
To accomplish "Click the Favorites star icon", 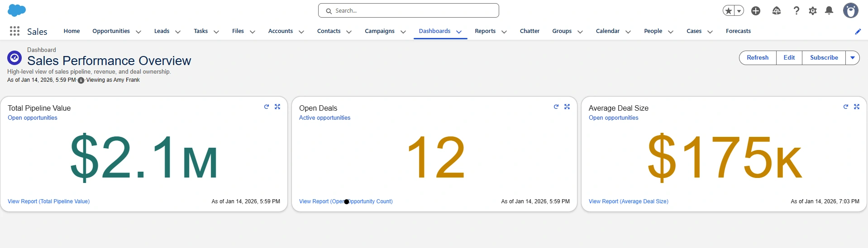I will [x=728, y=11].
